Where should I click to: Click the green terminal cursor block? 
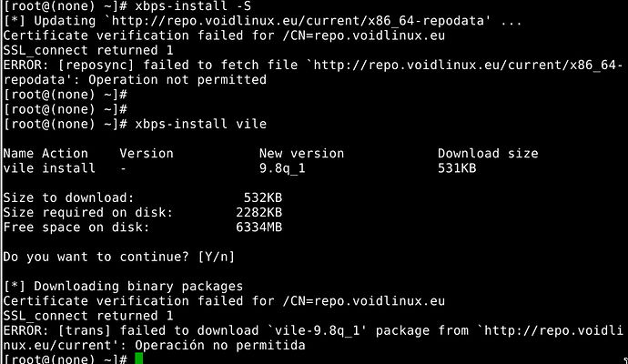point(139,359)
